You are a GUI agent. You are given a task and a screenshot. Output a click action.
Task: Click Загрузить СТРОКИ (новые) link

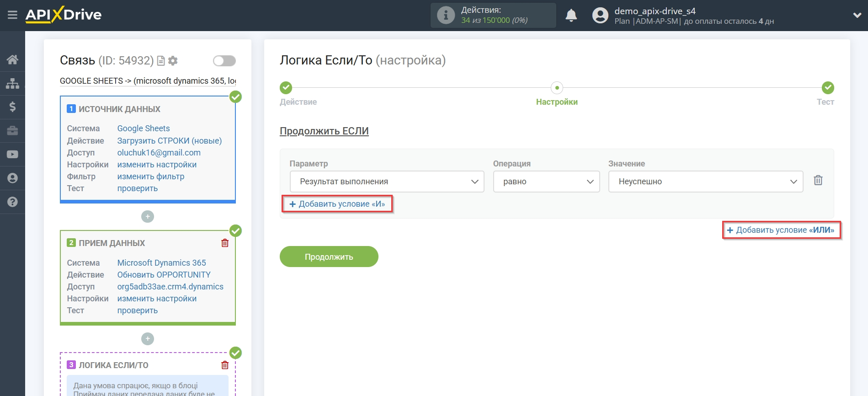170,141
